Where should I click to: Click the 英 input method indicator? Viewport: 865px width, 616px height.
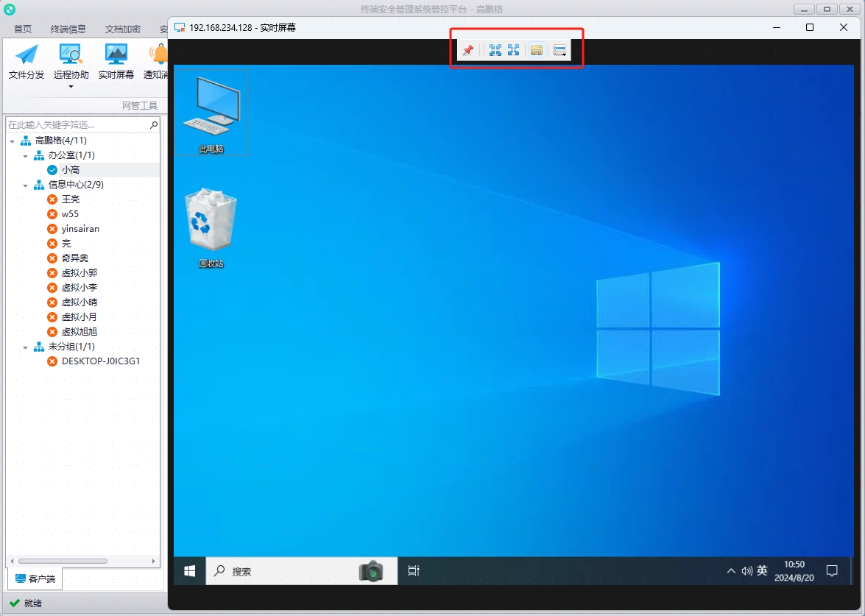coord(762,571)
